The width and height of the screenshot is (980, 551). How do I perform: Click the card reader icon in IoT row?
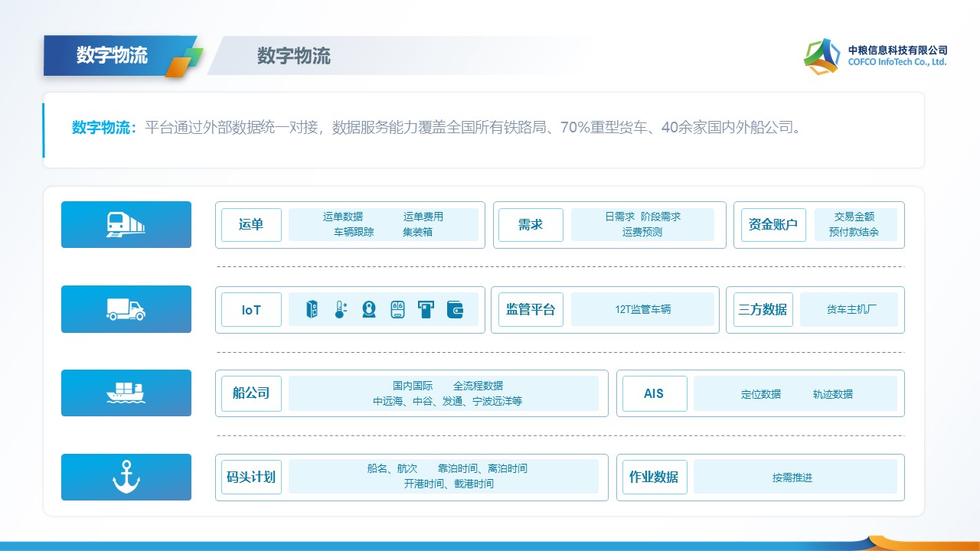pos(426,309)
